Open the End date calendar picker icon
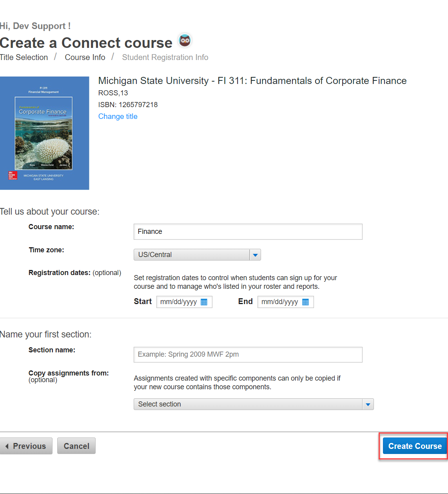The height and width of the screenshot is (494, 448). [x=305, y=302]
